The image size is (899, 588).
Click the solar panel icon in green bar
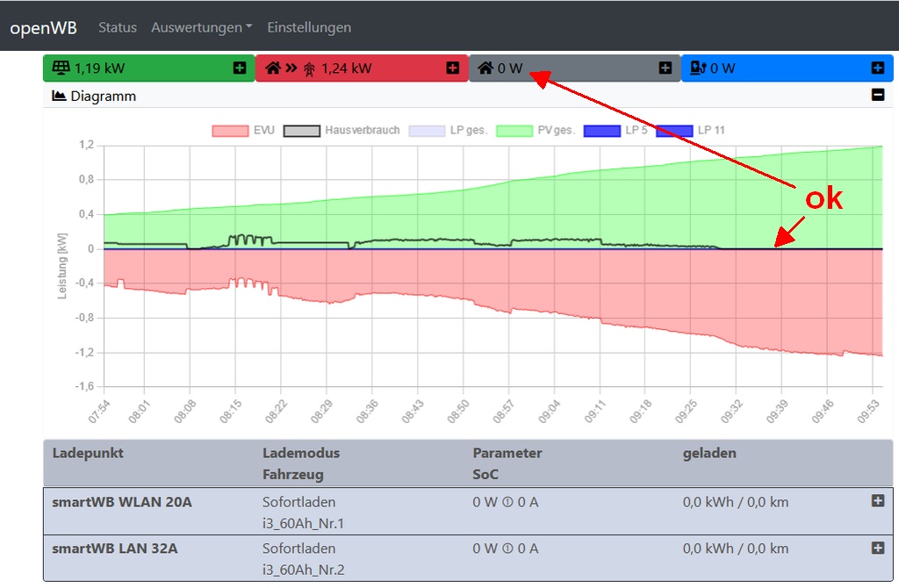(61, 68)
